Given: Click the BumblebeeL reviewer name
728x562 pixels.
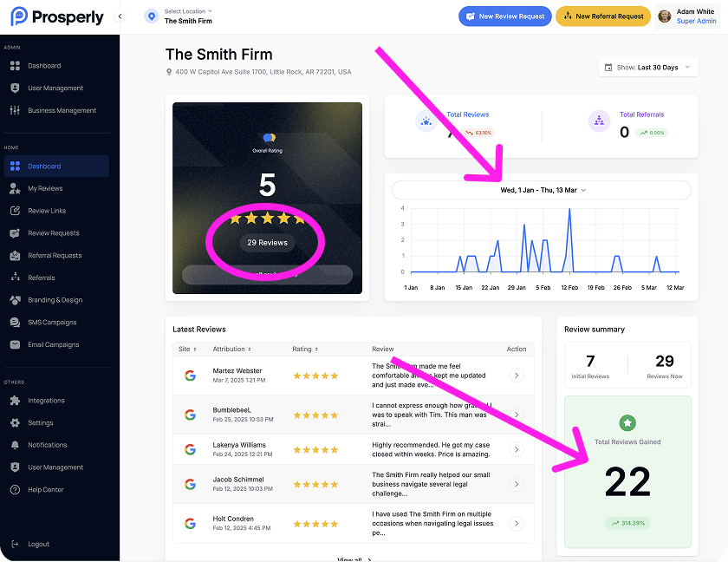Looking at the screenshot, I should (x=231, y=409).
